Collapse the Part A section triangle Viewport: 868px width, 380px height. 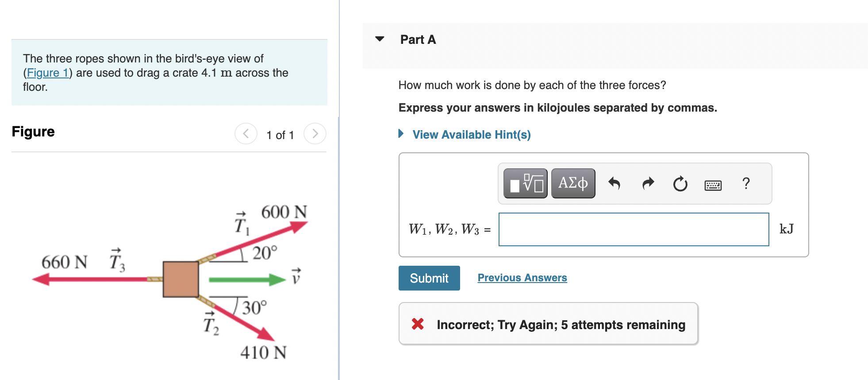(x=380, y=39)
